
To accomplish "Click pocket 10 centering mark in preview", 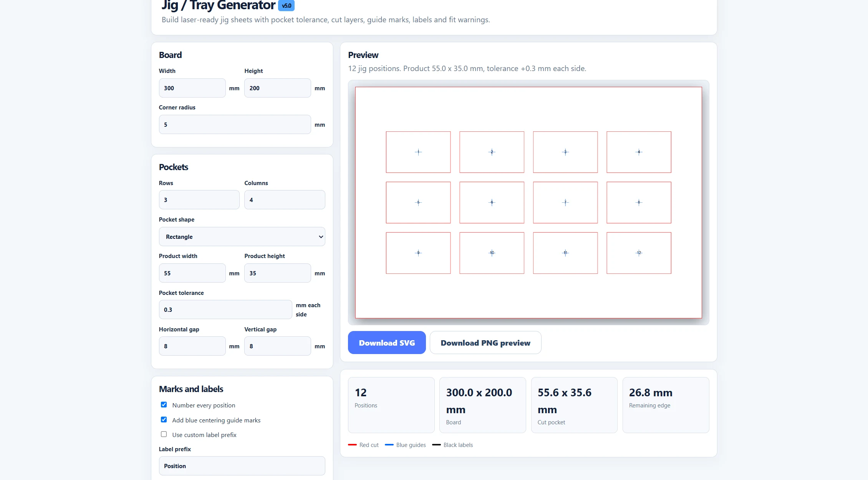I will tap(492, 253).
